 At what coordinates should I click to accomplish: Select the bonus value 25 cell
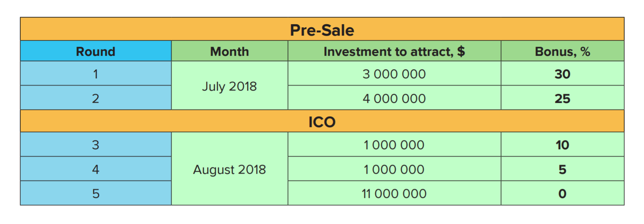[563, 98]
